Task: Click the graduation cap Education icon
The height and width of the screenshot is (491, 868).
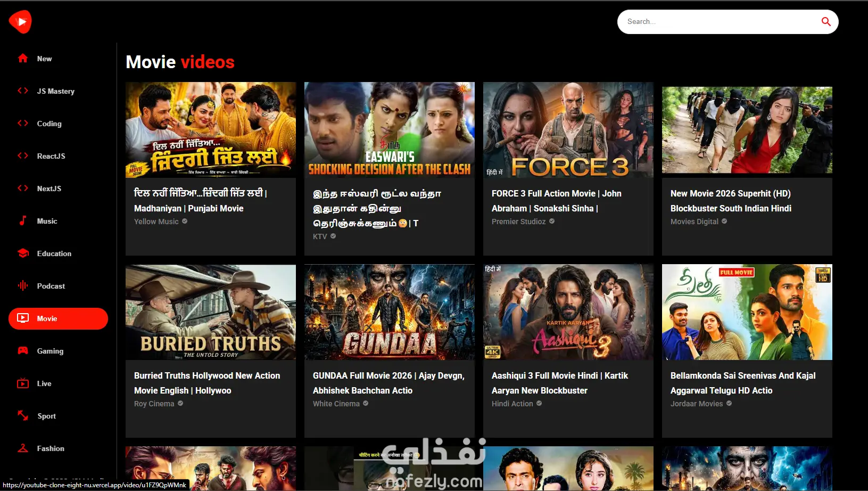Action: pyautogui.click(x=23, y=253)
